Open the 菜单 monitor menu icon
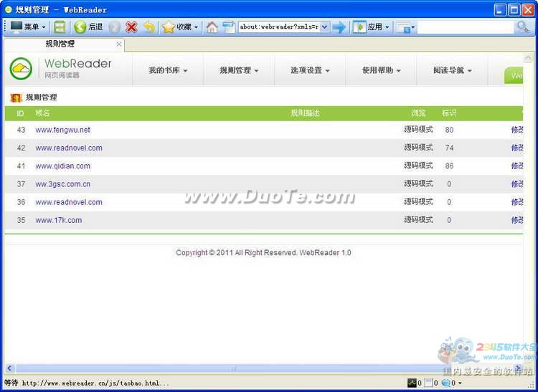 [x=16, y=27]
